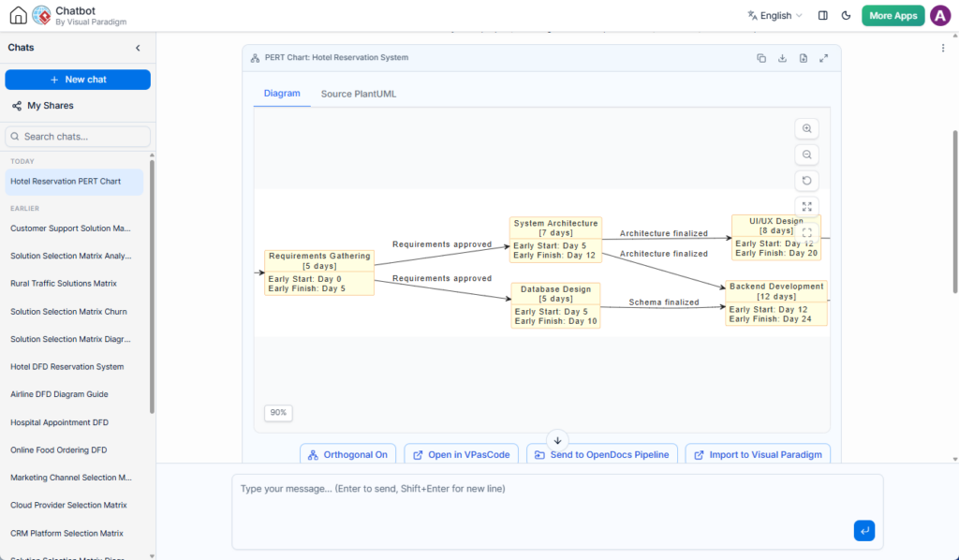Reset the diagram zoom level
The width and height of the screenshot is (959, 560).
point(806,181)
